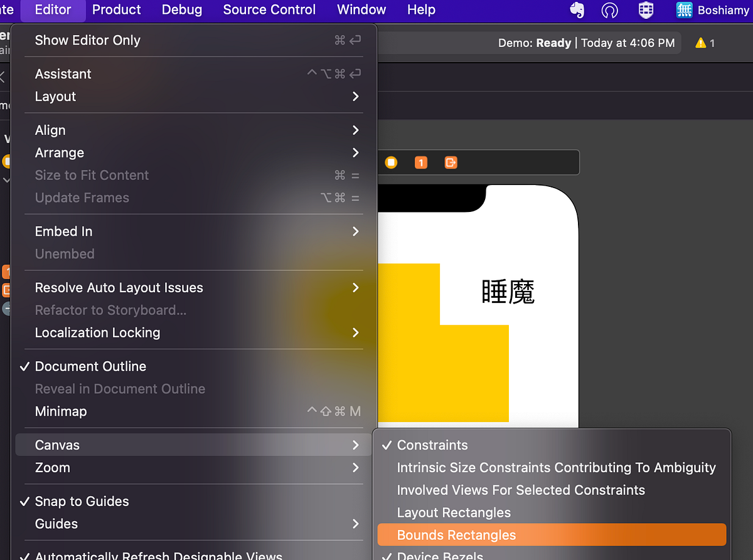Viewport: 753px width, 560px height.
Task: Open the Debug menu
Action: 181,9
